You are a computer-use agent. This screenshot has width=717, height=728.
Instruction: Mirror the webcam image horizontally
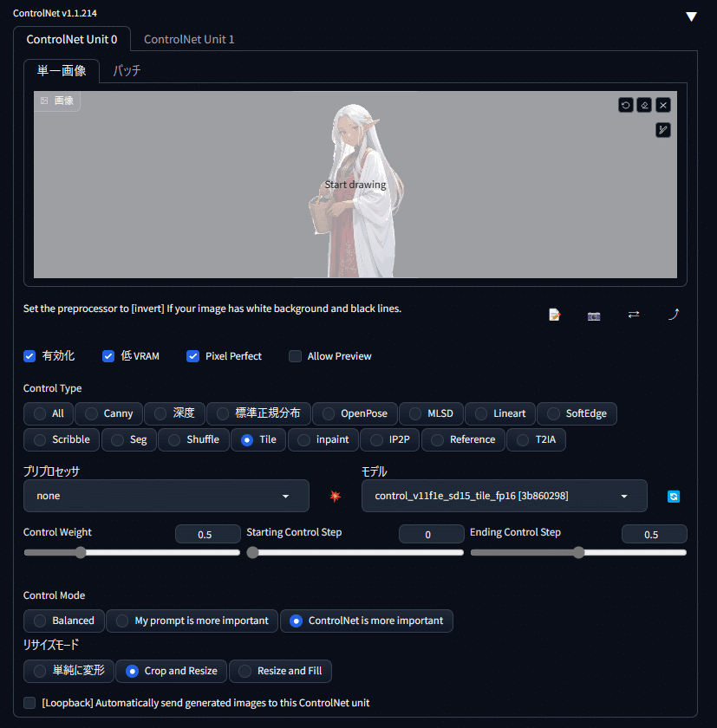point(634,315)
